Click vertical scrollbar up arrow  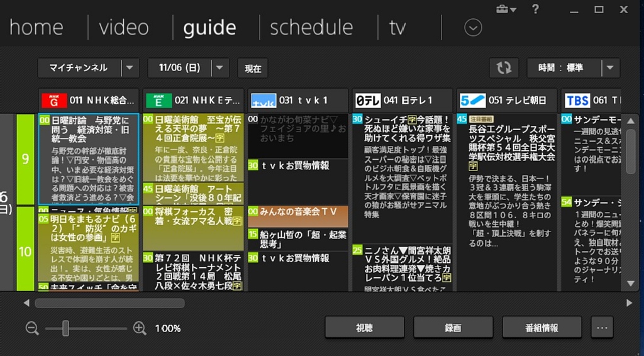click(631, 121)
